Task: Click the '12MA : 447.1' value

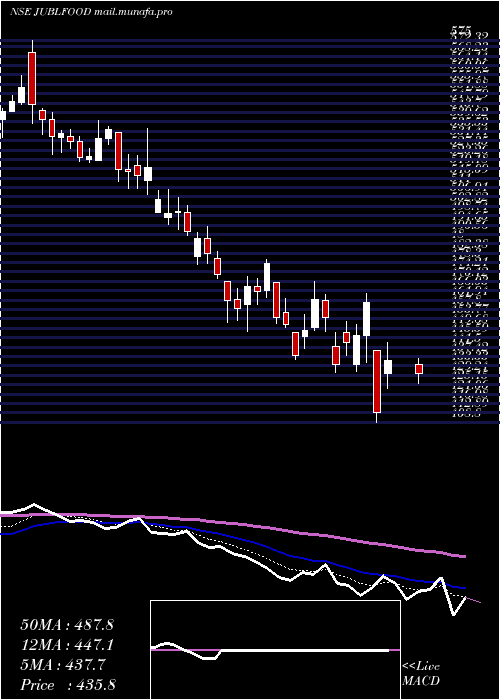Action: pos(67,645)
